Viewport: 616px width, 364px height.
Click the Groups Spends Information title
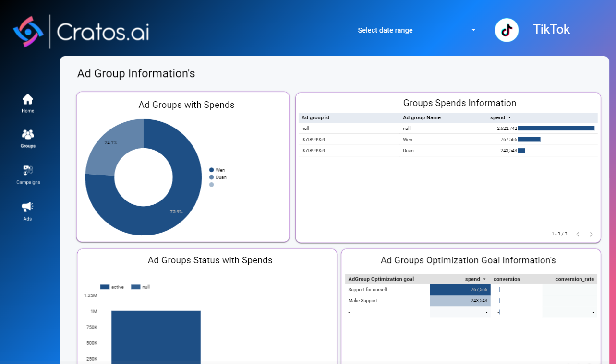(459, 103)
